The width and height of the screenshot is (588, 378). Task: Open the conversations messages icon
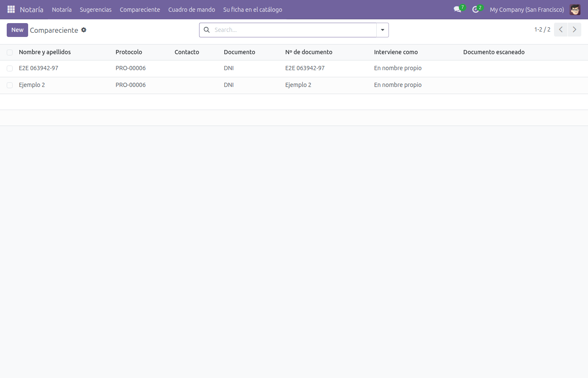458,9
